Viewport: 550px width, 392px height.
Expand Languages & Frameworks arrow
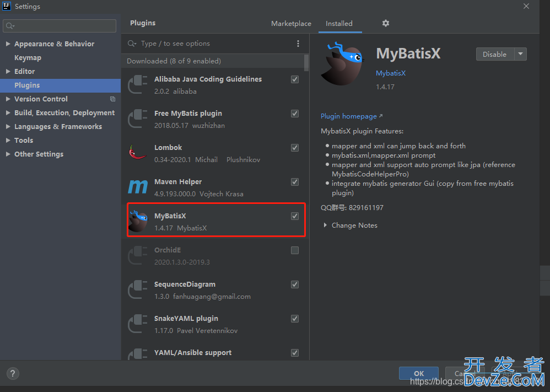click(8, 126)
